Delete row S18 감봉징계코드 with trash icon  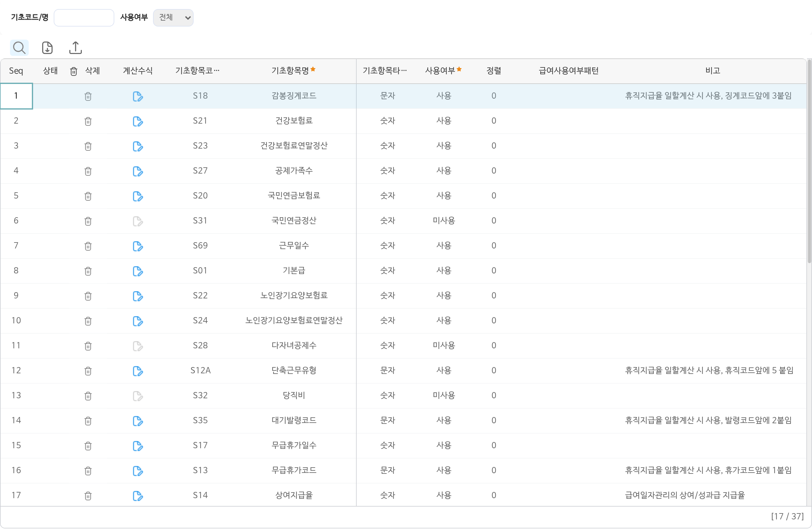click(88, 96)
